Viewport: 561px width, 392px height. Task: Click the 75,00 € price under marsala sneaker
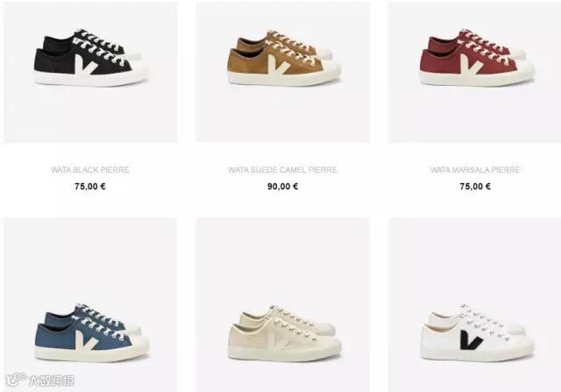475,186
